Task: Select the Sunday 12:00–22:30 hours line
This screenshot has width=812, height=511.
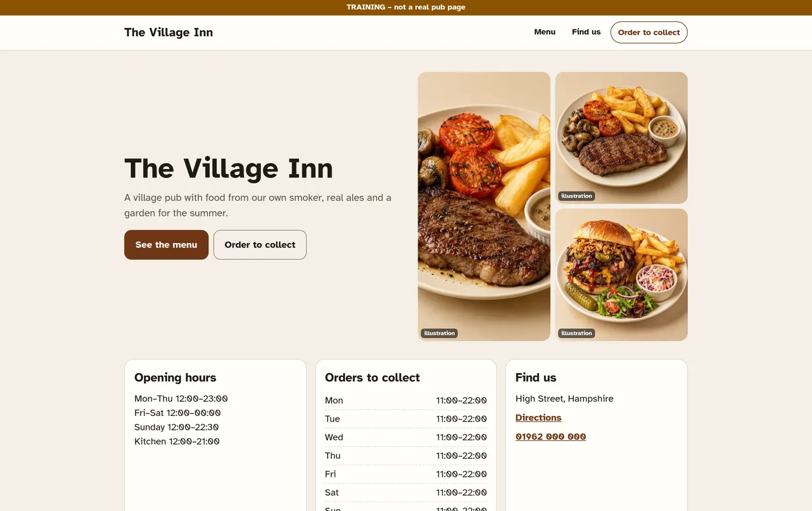Action: point(176,427)
